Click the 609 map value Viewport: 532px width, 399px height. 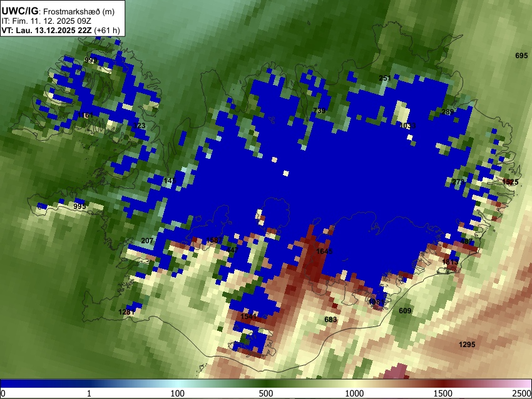(x=405, y=311)
